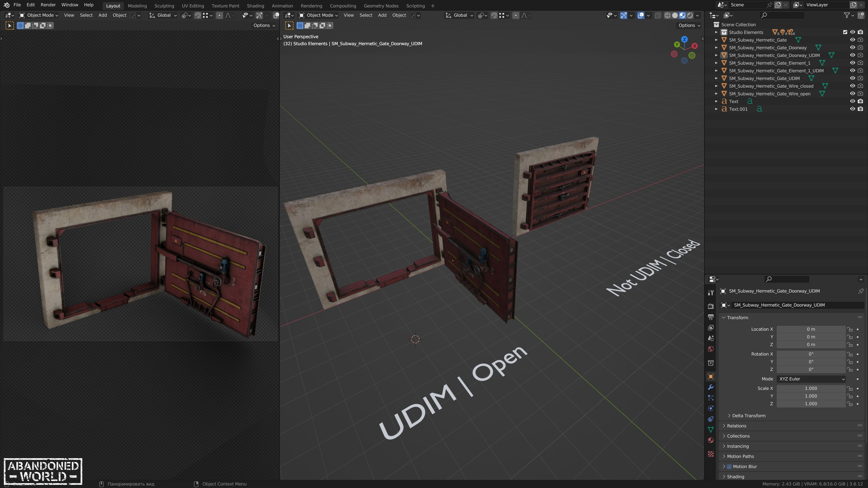Switch right viewport to wireframe shading

[x=667, y=15]
